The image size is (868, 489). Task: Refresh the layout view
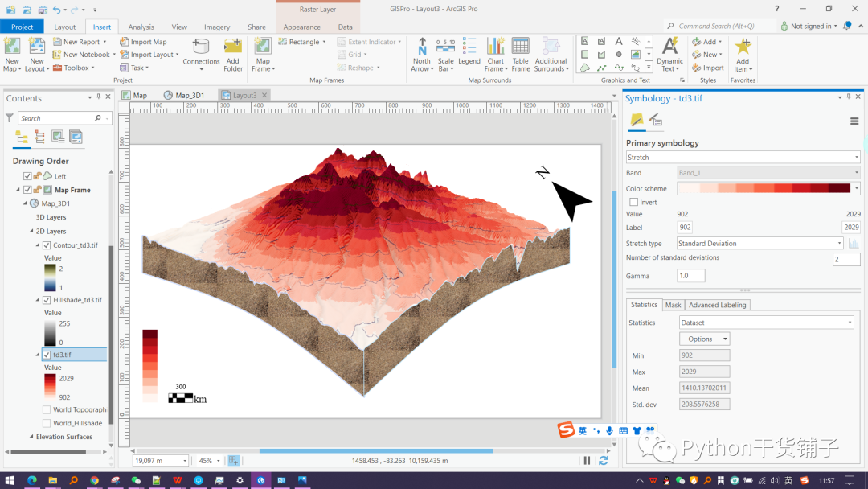[604, 460]
